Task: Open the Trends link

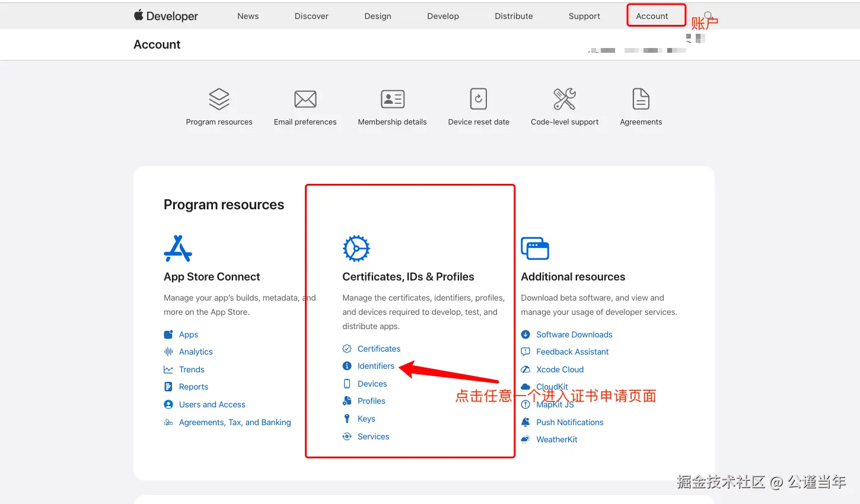Action: point(192,369)
